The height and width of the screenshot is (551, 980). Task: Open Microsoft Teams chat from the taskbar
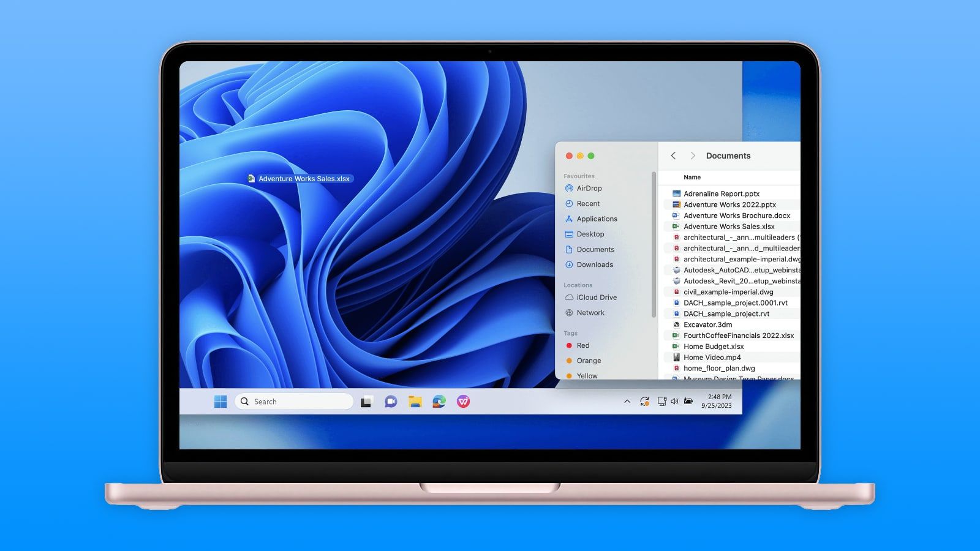(390, 402)
